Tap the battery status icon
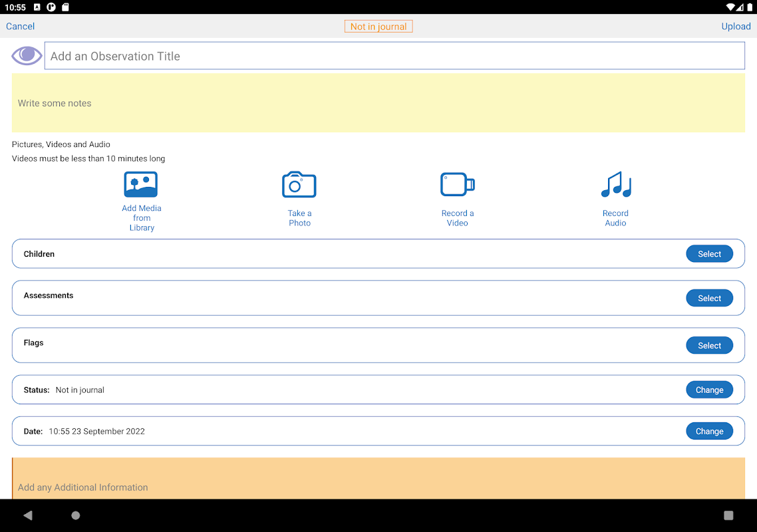The image size is (757, 532). pyautogui.click(x=750, y=7)
